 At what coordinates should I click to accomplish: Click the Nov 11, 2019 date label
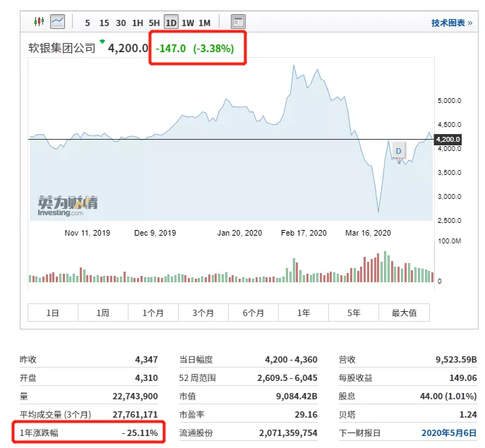[x=88, y=233]
